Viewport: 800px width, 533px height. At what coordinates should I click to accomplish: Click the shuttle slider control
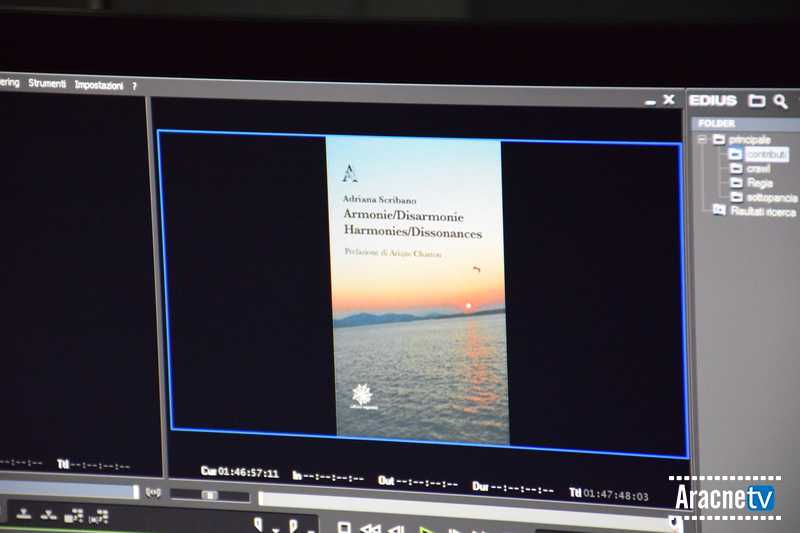(x=210, y=495)
